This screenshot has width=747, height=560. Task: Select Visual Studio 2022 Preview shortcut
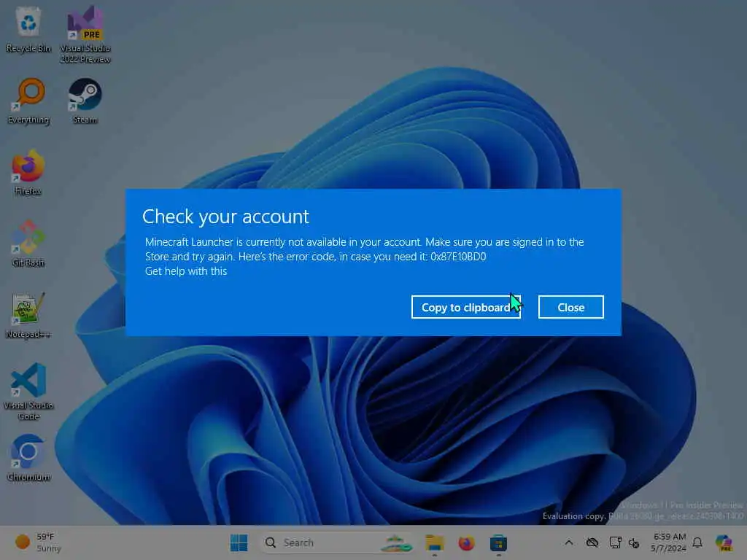click(x=85, y=34)
